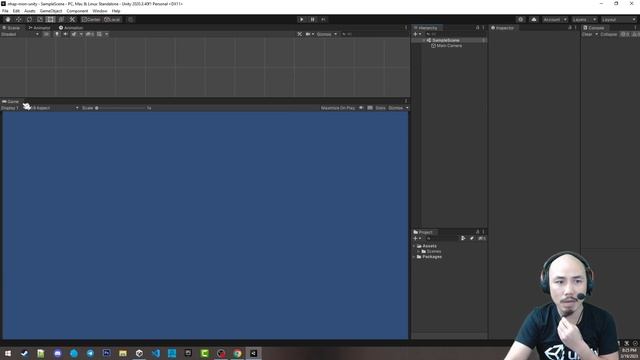This screenshot has width=640, height=360.
Task: Open the Scene Gizmos dropdown
Action: tap(327, 34)
